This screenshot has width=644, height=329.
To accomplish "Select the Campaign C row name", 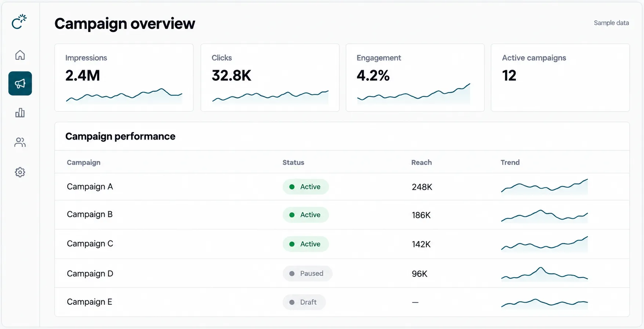I will pos(90,244).
